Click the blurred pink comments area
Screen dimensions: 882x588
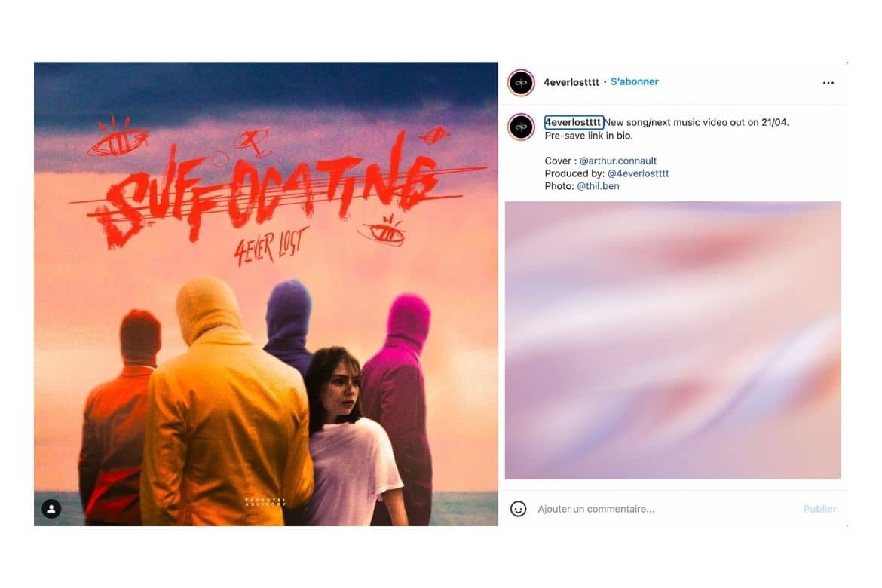coord(672,340)
